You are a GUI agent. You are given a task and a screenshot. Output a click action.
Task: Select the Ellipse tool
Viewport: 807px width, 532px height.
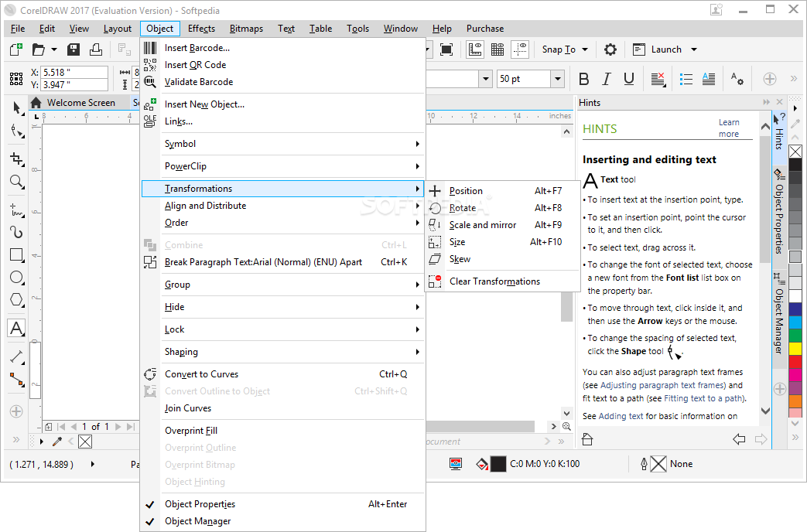pos(17,278)
